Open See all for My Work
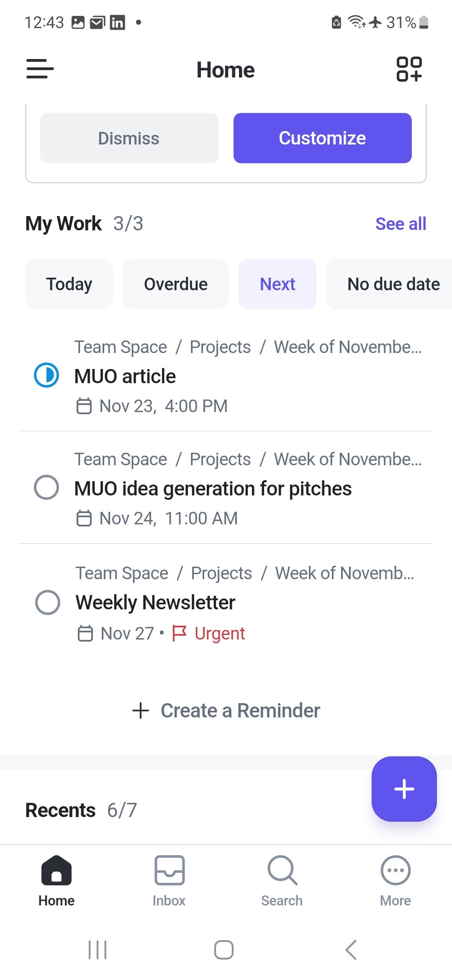Screen dimensions: 452x980 [401, 224]
